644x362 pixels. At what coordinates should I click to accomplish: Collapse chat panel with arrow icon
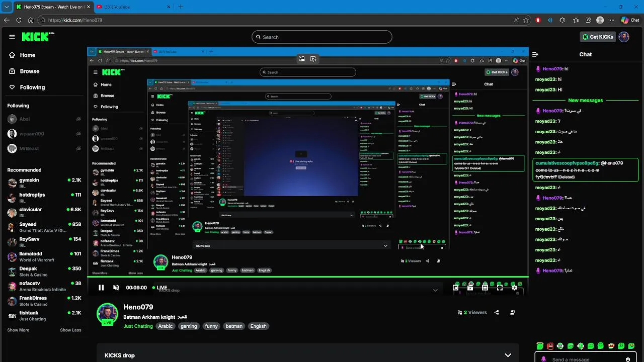tap(535, 54)
